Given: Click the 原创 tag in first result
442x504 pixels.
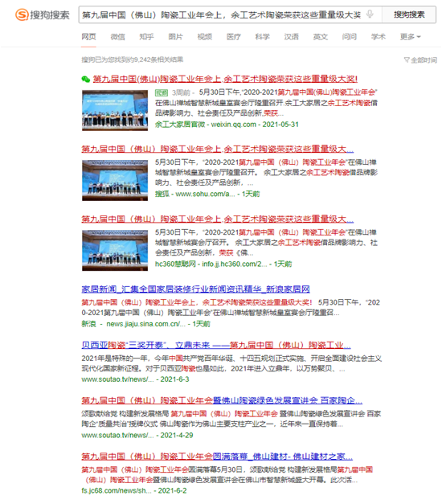Looking at the screenshot, I should (x=162, y=93).
